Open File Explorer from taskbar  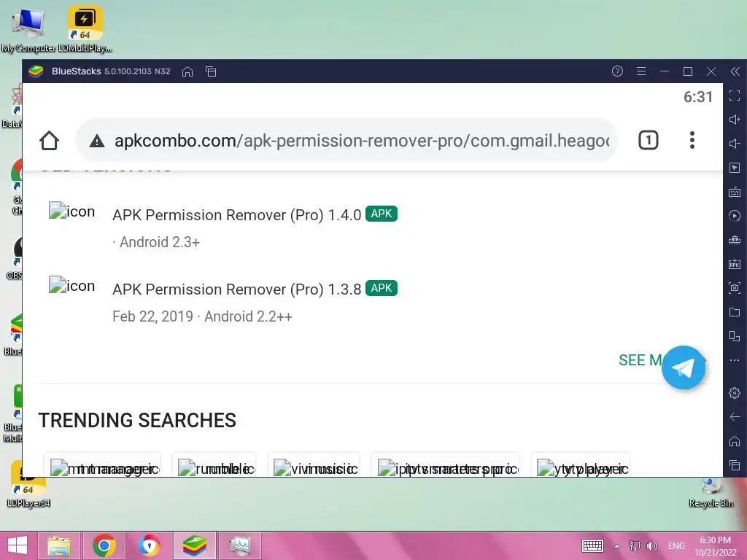tap(59, 545)
